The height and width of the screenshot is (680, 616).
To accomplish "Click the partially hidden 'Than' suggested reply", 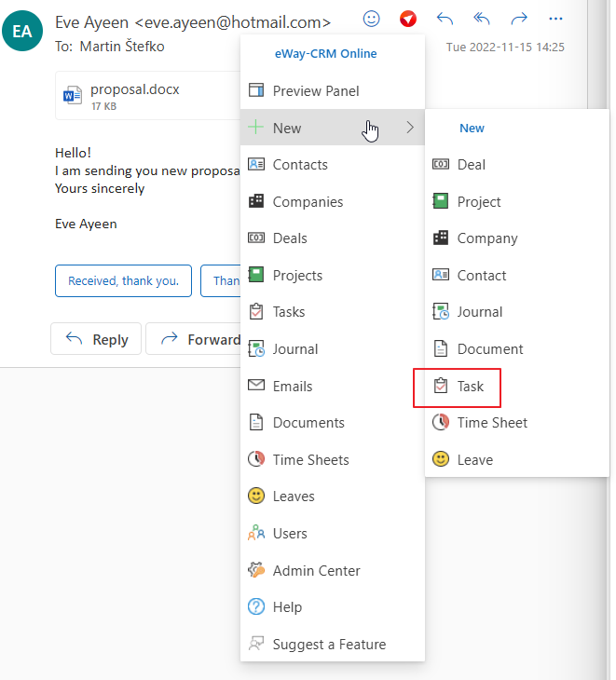I will [221, 280].
